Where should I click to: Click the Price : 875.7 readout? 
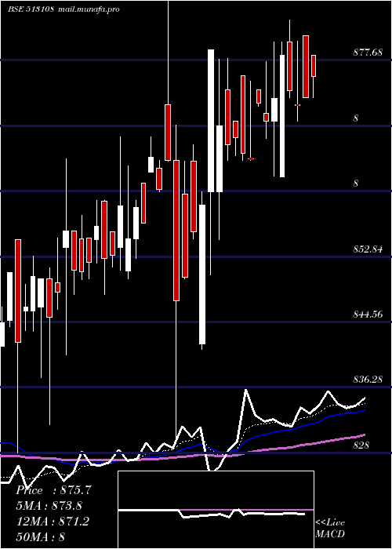tap(53, 490)
